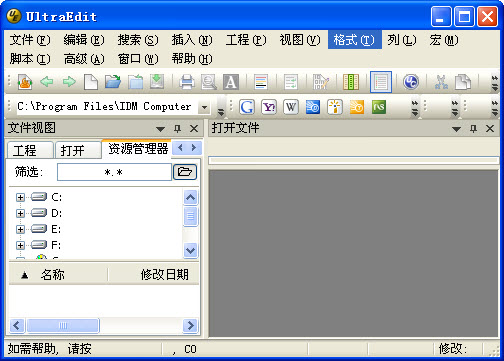Click the Forward green arrow icon
This screenshot has height=361, width=504.
coord(69,82)
